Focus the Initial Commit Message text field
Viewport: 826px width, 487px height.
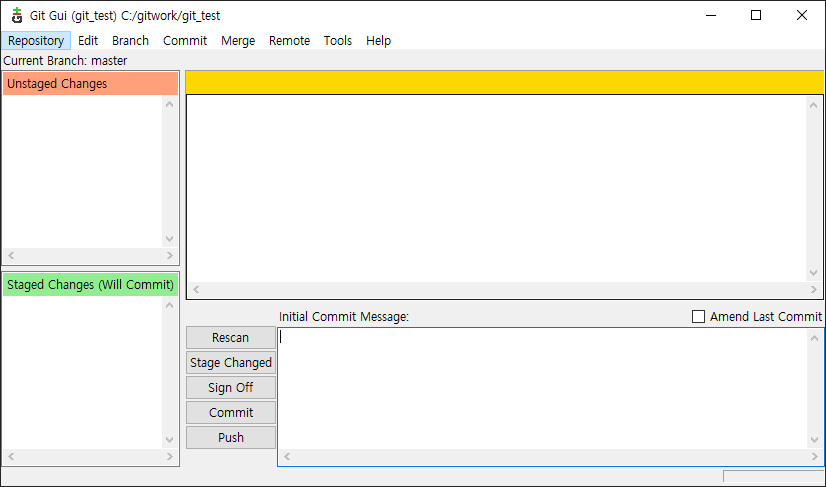(543, 389)
